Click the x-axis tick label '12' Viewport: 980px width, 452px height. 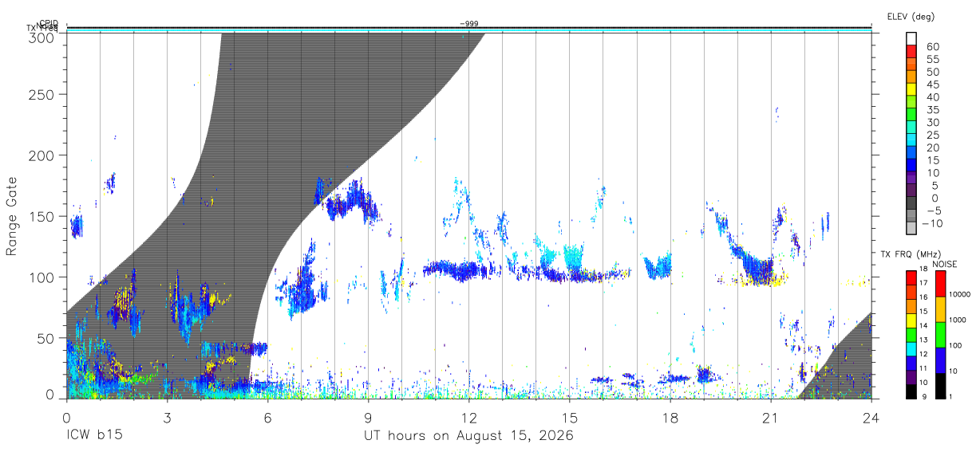(x=468, y=419)
